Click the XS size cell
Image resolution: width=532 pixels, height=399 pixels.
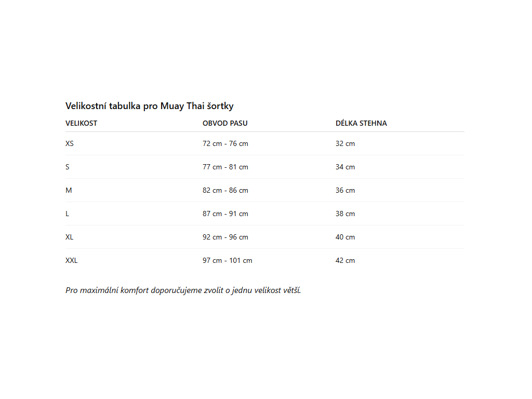click(x=70, y=143)
